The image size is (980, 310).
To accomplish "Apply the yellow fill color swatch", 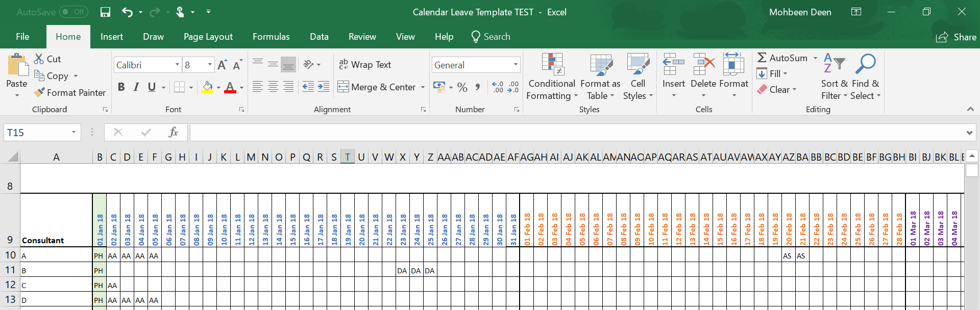I will pos(207,87).
